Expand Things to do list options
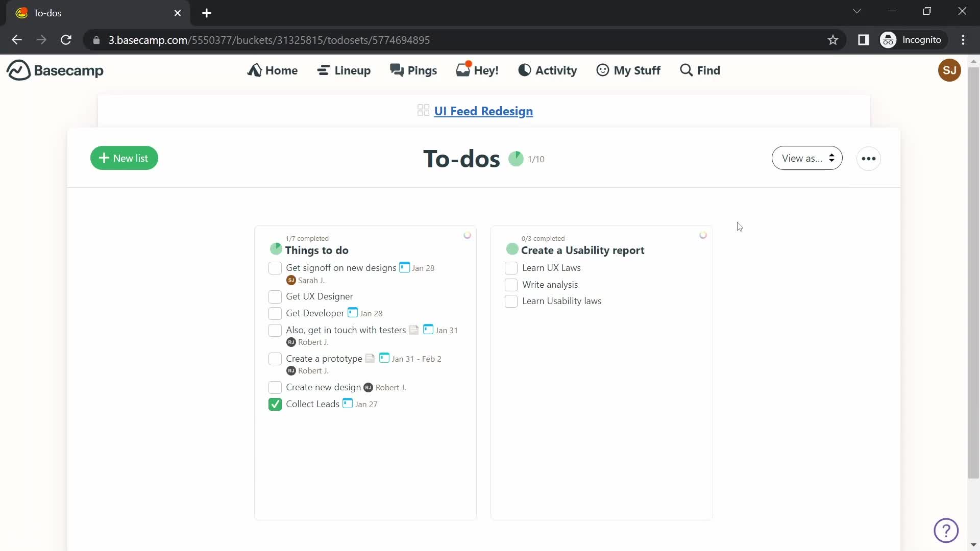980x551 pixels. (x=467, y=235)
